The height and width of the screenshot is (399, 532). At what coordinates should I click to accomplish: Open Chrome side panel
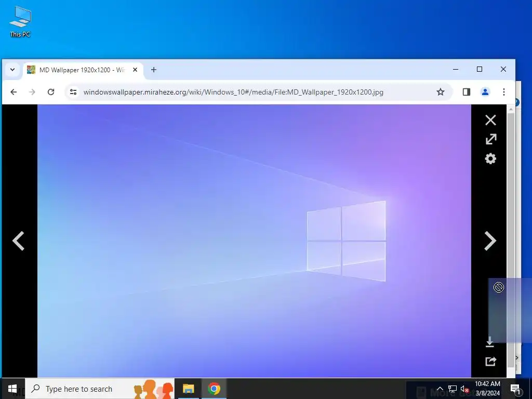pos(467,92)
